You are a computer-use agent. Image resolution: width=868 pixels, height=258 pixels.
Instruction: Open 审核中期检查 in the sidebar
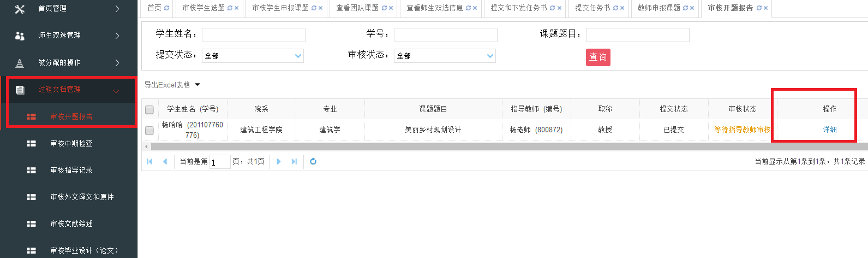point(71,143)
